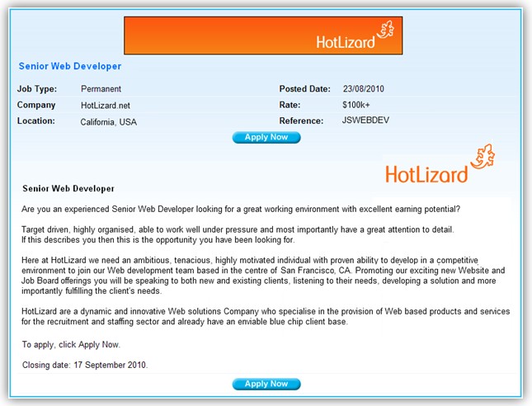532x406 pixels.
Task: Click the JSWEBDEV reference code
Action: coord(365,120)
